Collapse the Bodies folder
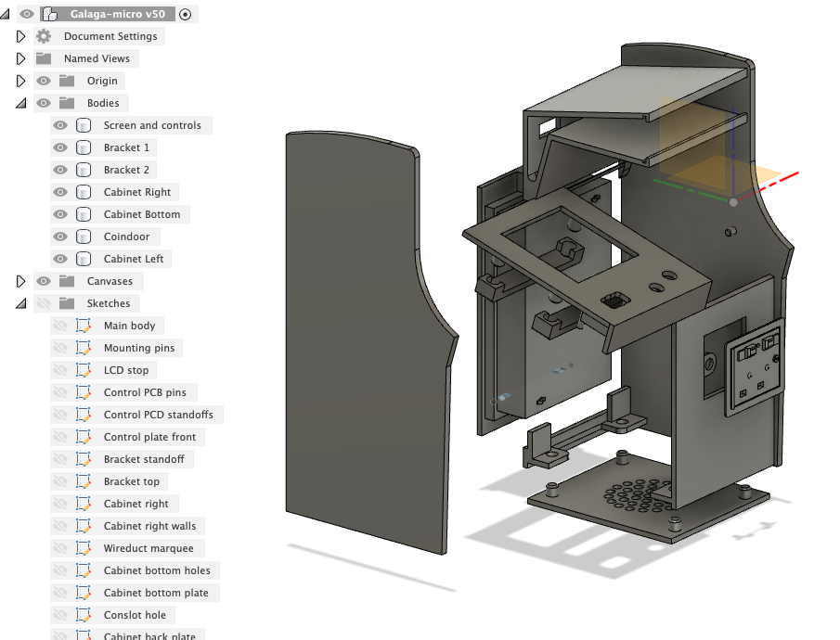The image size is (840, 640). pos(21,103)
